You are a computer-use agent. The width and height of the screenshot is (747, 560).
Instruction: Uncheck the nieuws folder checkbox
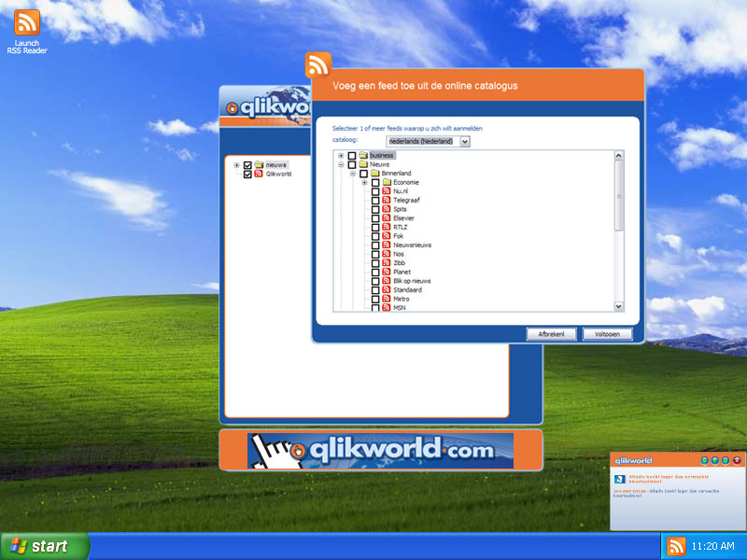pos(247,165)
